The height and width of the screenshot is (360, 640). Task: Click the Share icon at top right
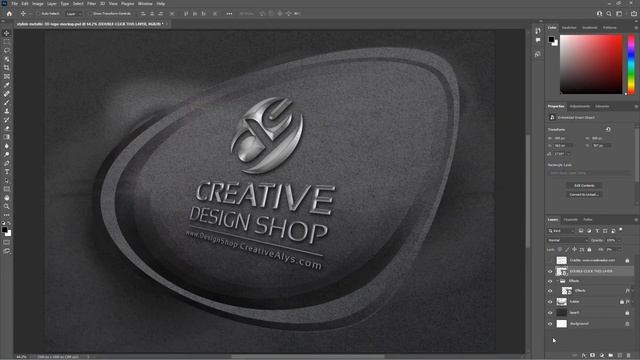click(x=633, y=13)
